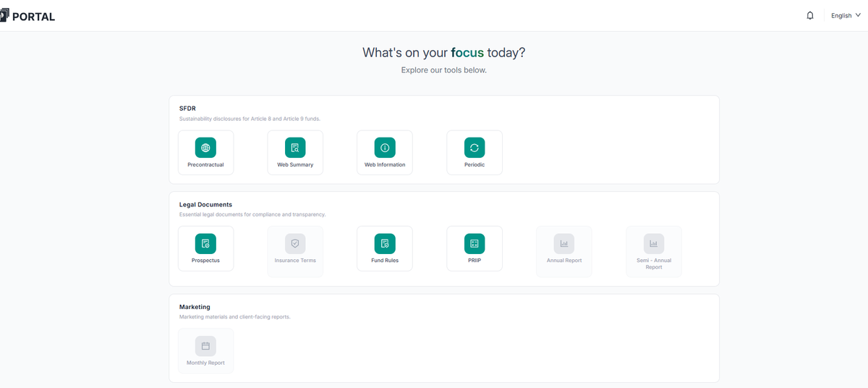Click the marketing materials description text
Screen dimensions: 868x388
click(234, 316)
